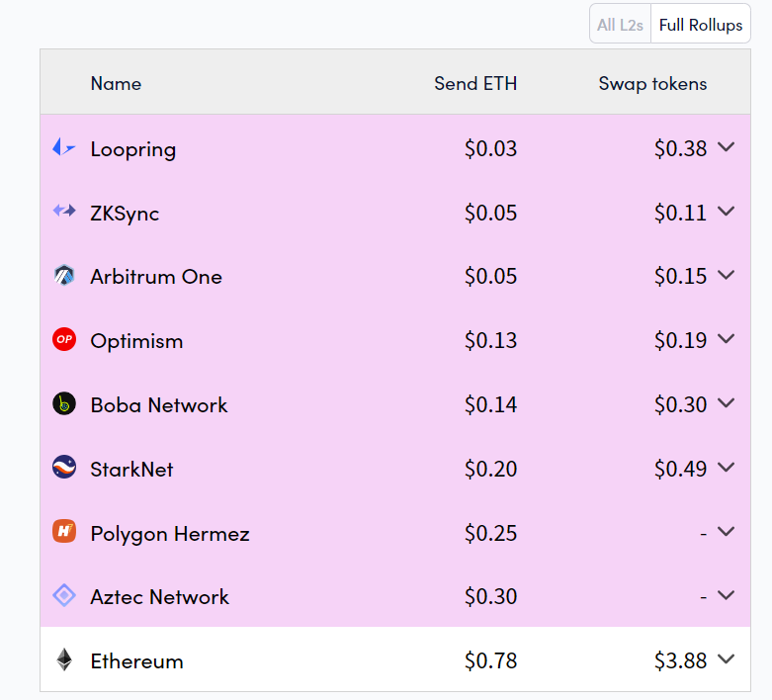The width and height of the screenshot is (772, 700).
Task: Expand the Loopring row chevron
Action: click(727, 146)
